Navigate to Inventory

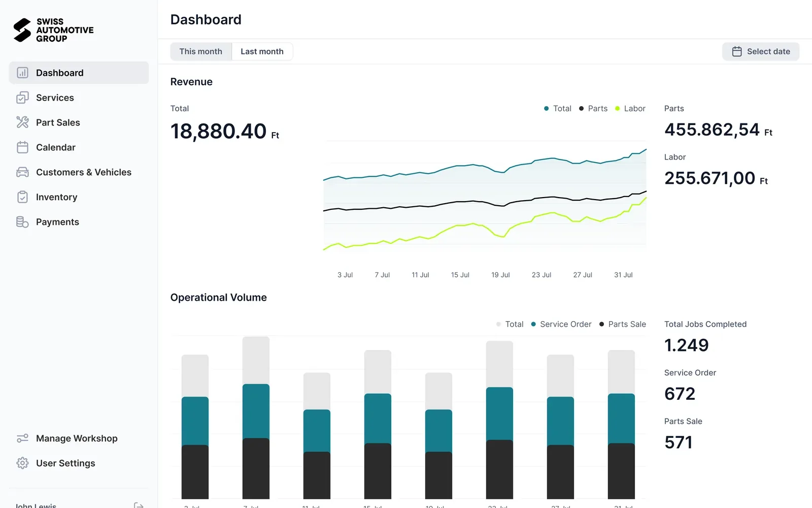79,197
